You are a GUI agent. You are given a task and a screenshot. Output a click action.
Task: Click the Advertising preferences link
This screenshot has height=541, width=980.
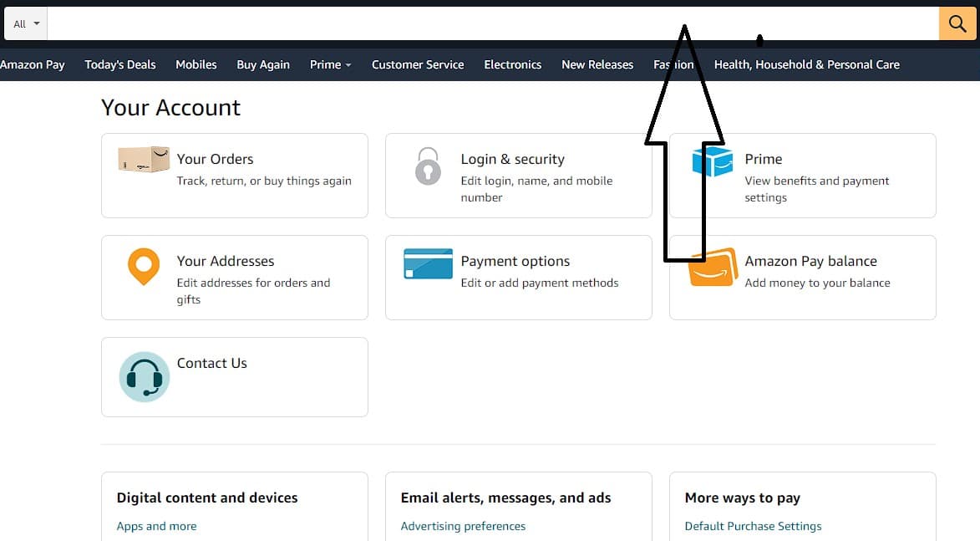pyautogui.click(x=463, y=526)
